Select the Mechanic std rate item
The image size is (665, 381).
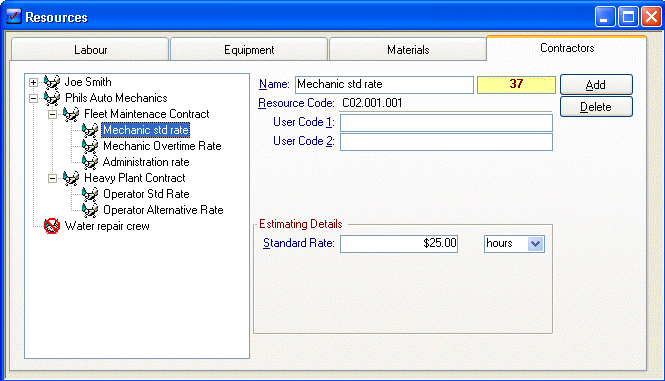point(145,130)
